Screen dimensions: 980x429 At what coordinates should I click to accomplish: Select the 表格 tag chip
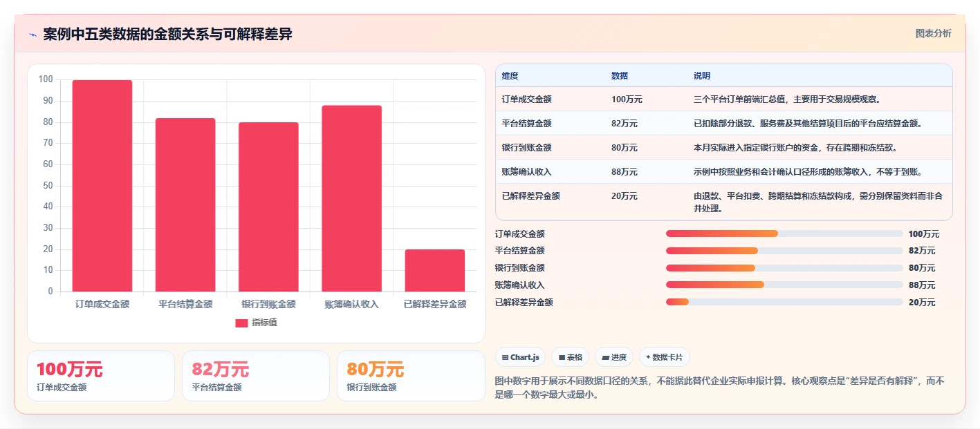tap(570, 357)
